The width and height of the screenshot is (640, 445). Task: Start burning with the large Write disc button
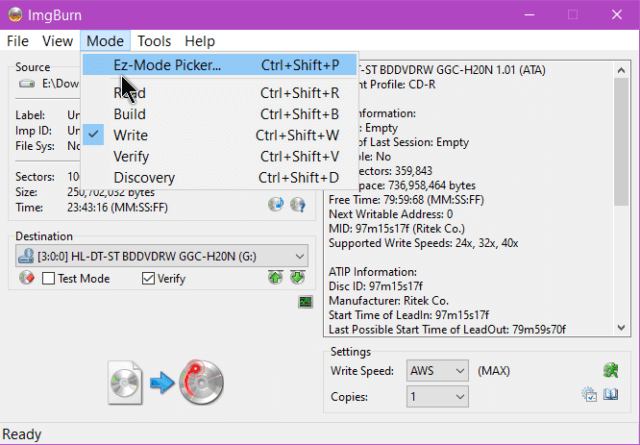tap(201, 383)
